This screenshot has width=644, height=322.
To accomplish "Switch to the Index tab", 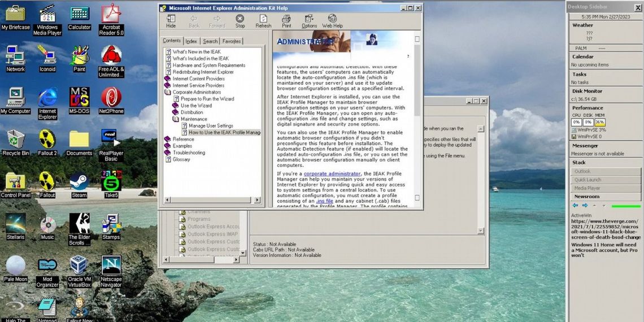I will tap(191, 41).
